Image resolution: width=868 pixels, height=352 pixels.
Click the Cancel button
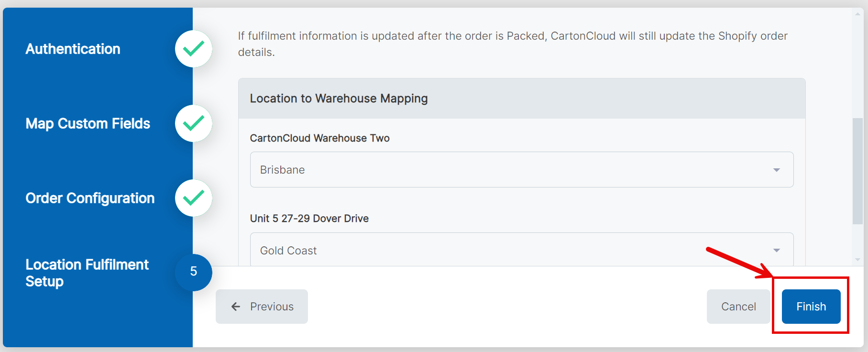click(x=738, y=307)
